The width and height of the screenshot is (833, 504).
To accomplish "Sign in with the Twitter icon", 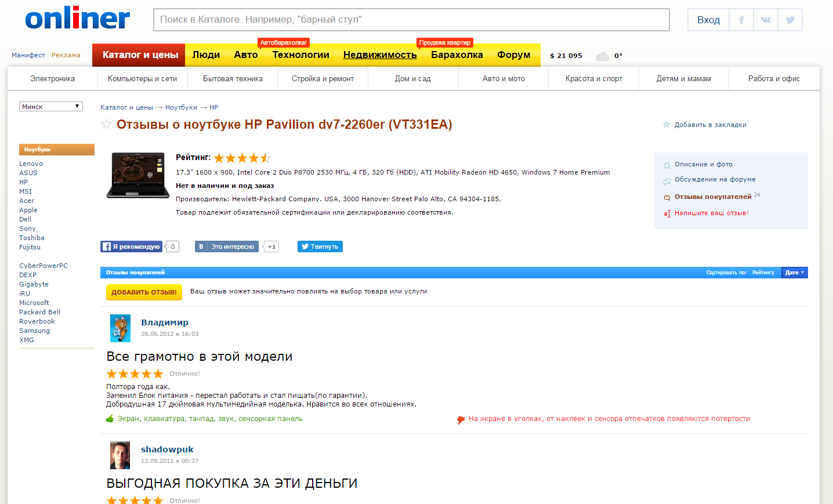I will click(790, 20).
